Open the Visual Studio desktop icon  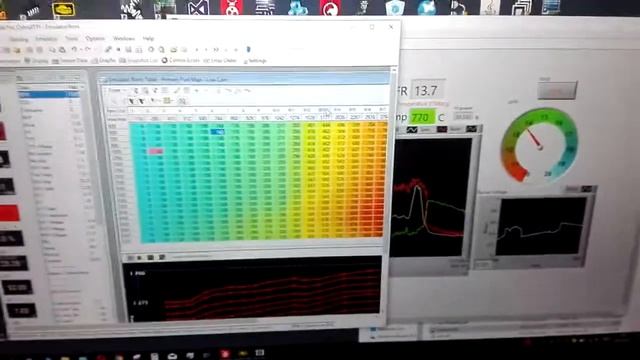[199, 8]
